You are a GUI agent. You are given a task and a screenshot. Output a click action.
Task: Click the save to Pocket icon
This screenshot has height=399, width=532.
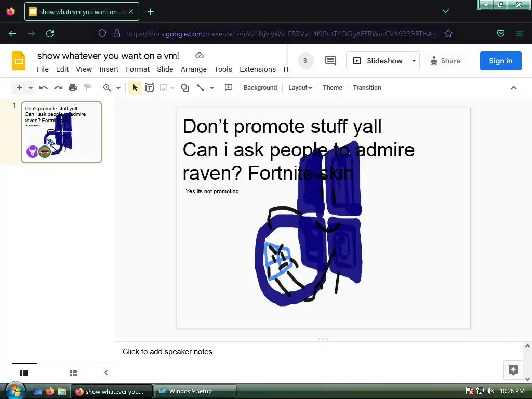pos(500,33)
